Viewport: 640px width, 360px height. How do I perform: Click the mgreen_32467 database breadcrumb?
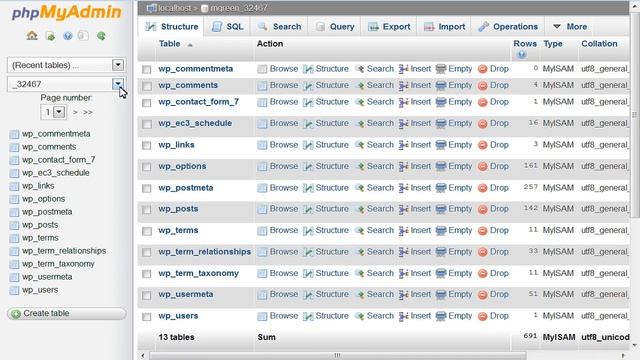tap(239, 8)
